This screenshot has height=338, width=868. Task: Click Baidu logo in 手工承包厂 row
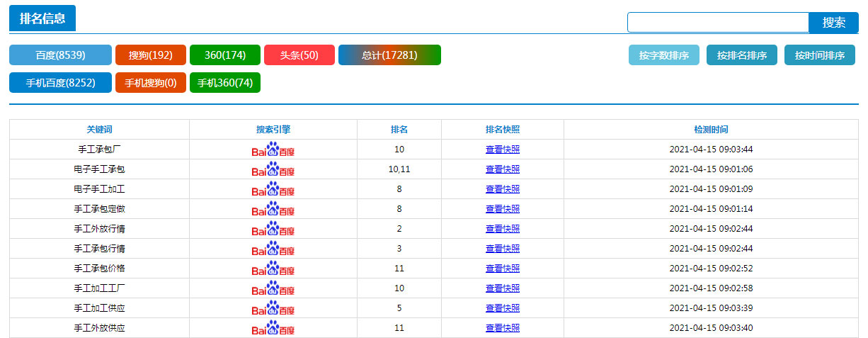pos(273,150)
